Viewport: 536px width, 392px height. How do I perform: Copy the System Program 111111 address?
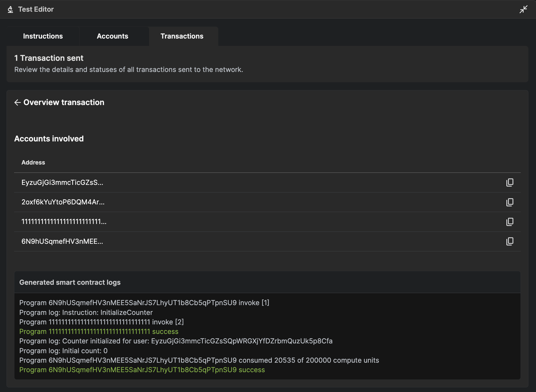coord(510,222)
